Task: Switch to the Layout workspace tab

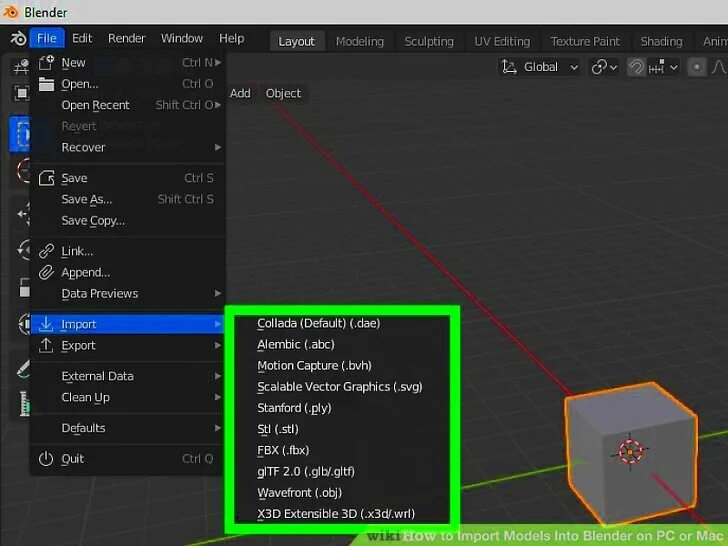Action: (297, 41)
